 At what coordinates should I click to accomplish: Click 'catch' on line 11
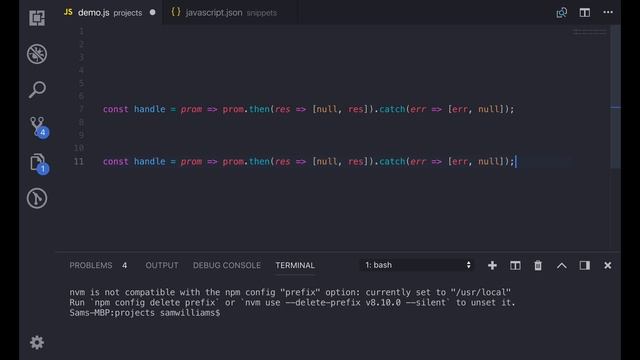pos(392,161)
